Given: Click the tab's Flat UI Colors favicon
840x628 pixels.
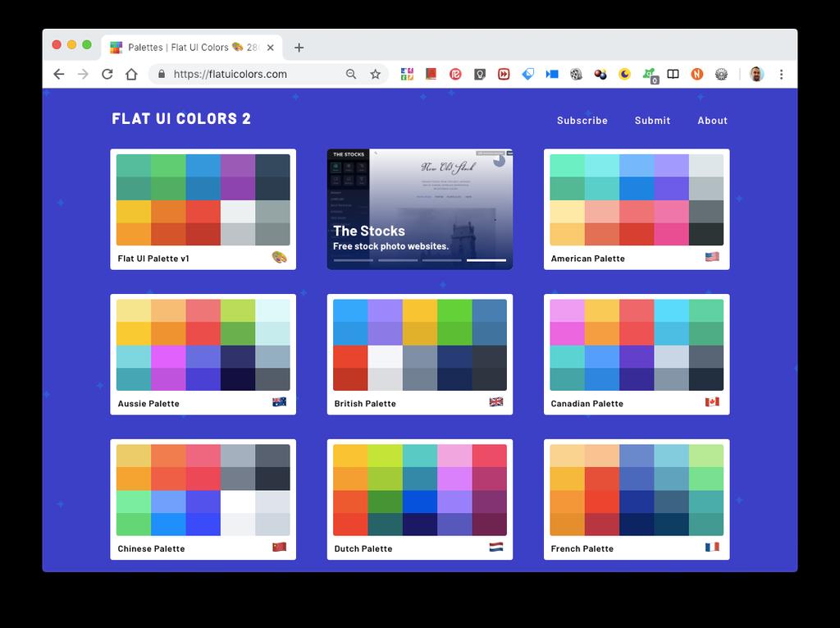Looking at the screenshot, I should (x=116, y=47).
